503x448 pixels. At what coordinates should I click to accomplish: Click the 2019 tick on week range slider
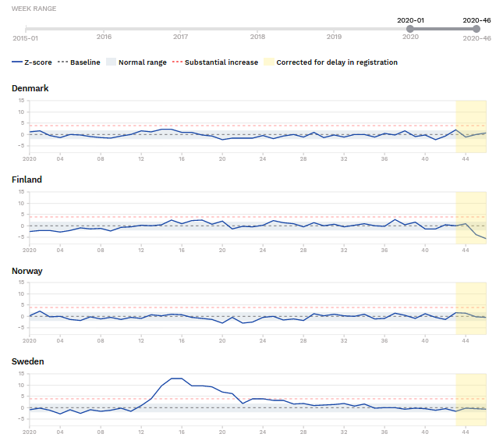[x=334, y=37]
